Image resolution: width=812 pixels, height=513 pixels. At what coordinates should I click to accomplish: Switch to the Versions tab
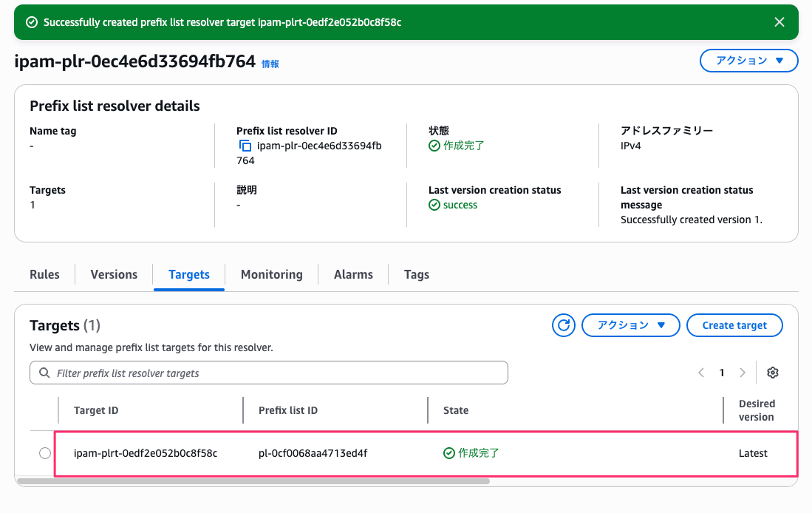pyautogui.click(x=114, y=274)
